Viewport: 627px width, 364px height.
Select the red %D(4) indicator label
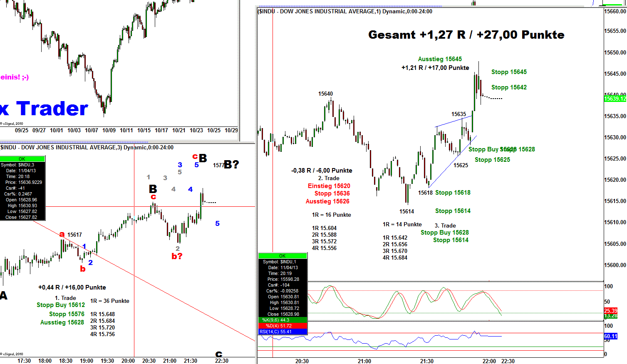pyautogui.click(x=283, y=326)
